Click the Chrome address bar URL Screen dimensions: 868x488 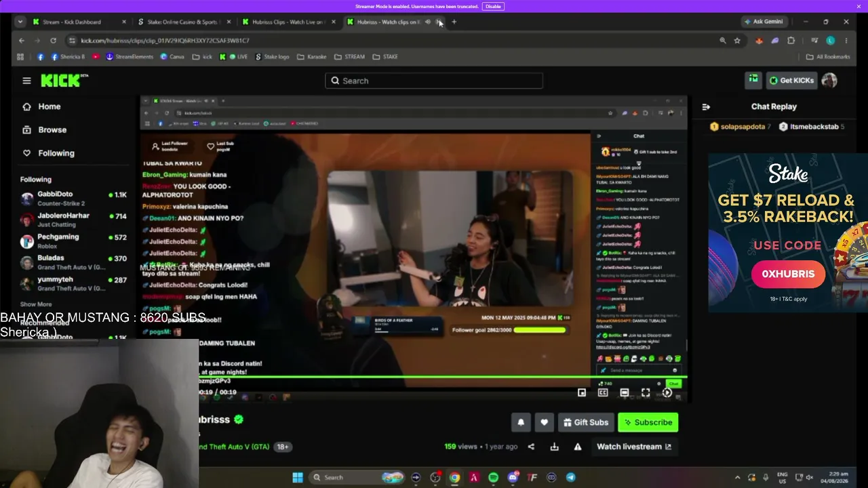[165, 41]
